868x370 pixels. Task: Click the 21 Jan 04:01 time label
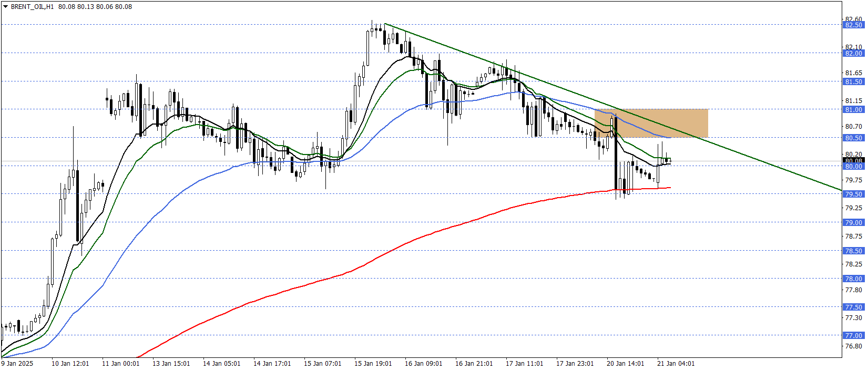(x=676, y=363)
